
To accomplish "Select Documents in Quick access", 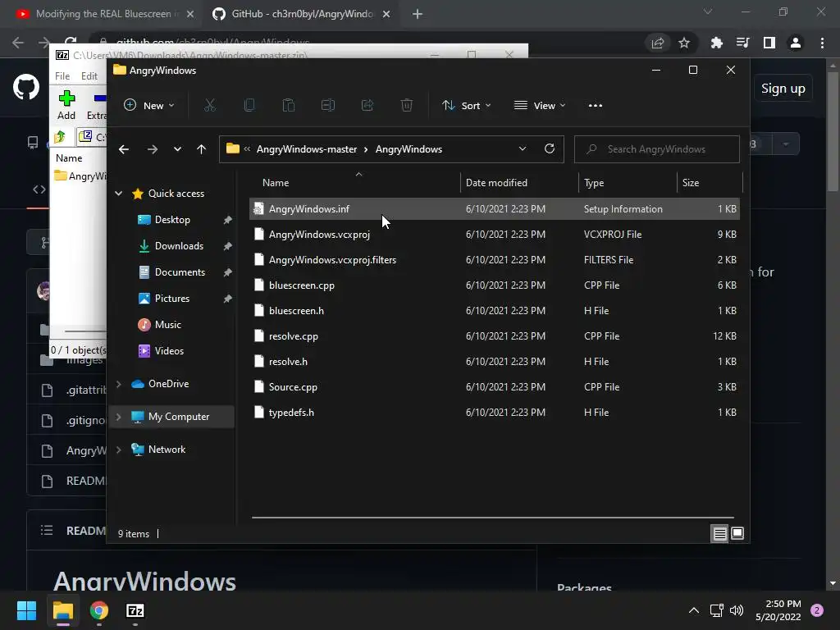I will (180, 272).
